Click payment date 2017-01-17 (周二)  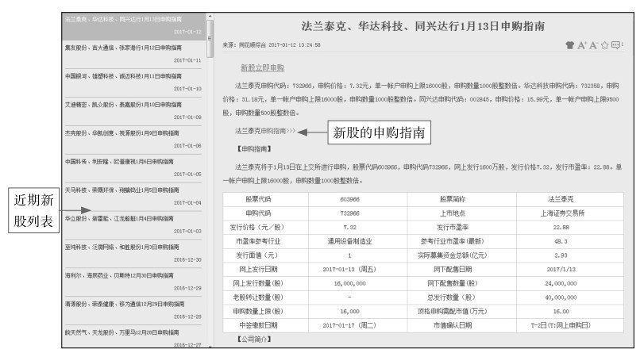pos(349,325)
